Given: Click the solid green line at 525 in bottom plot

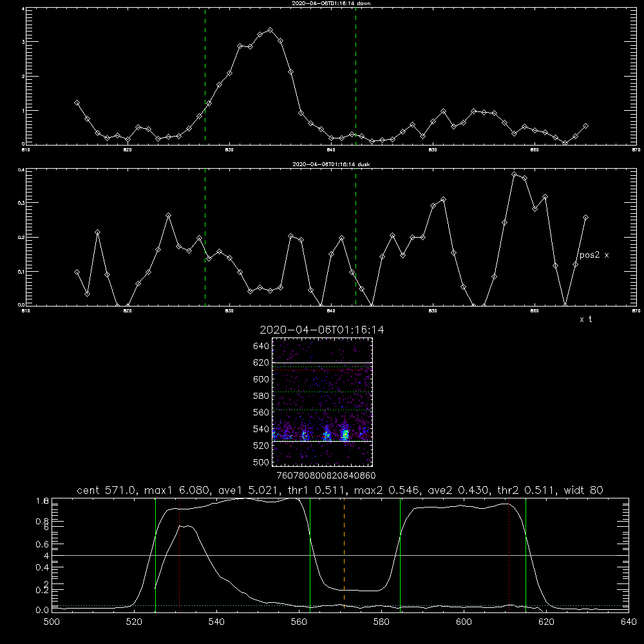Looking at the screenshot, I should [155, 554].
